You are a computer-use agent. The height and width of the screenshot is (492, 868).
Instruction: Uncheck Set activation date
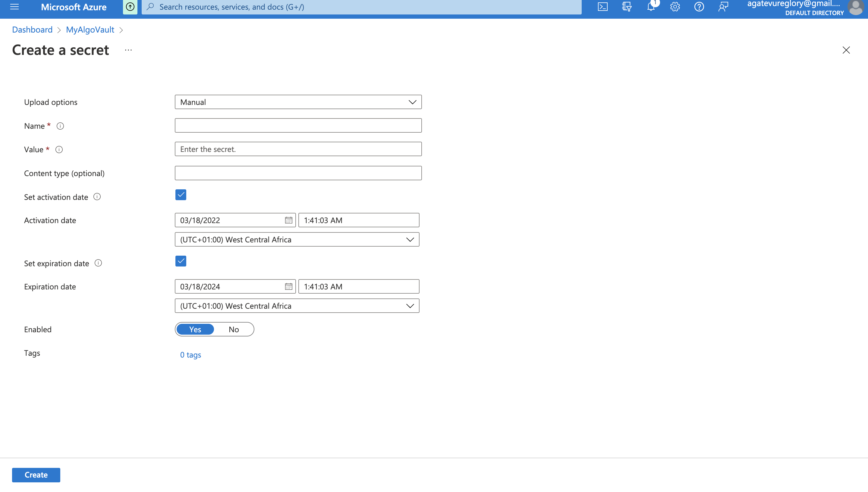click(x=181, y=195)
